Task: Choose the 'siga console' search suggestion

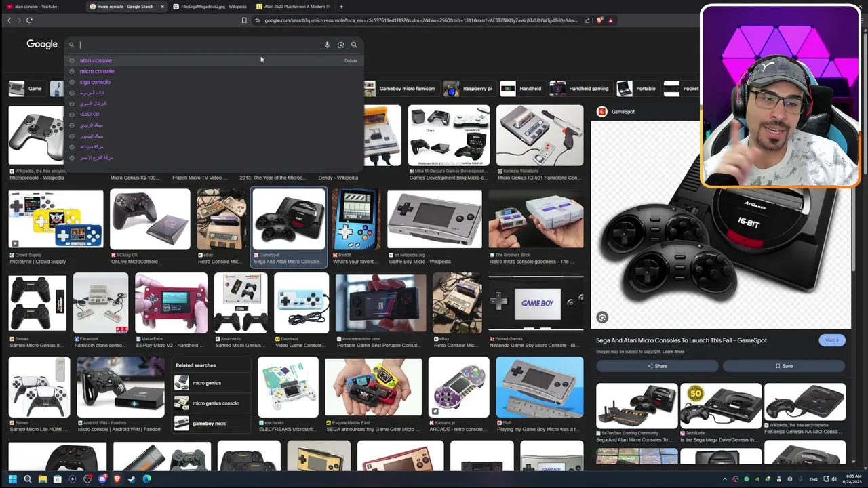Action: (95, 82)
